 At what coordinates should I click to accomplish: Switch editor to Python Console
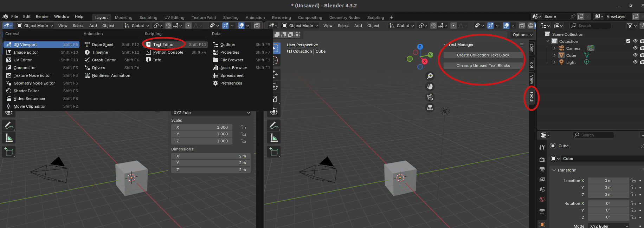coord(176,52)
